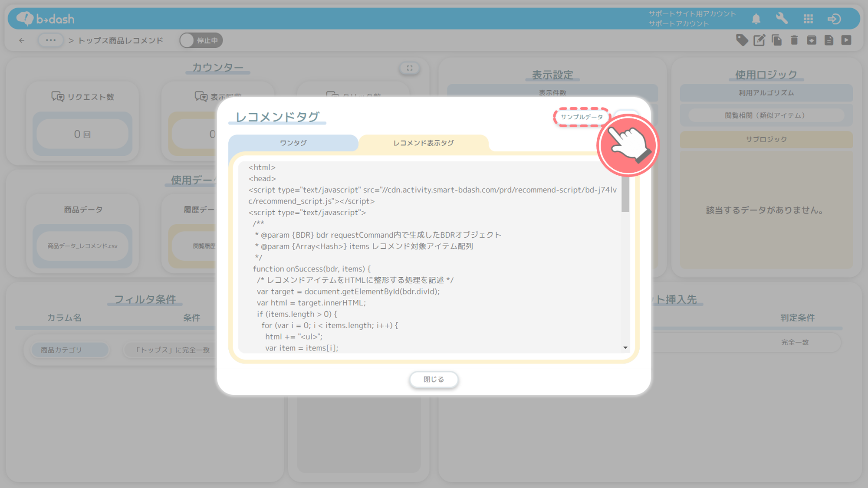868x488 pixels.
Task: Click the 商品データ_レコメンド.csv chip
Action: pyautogui.click(x=82, y=246)
